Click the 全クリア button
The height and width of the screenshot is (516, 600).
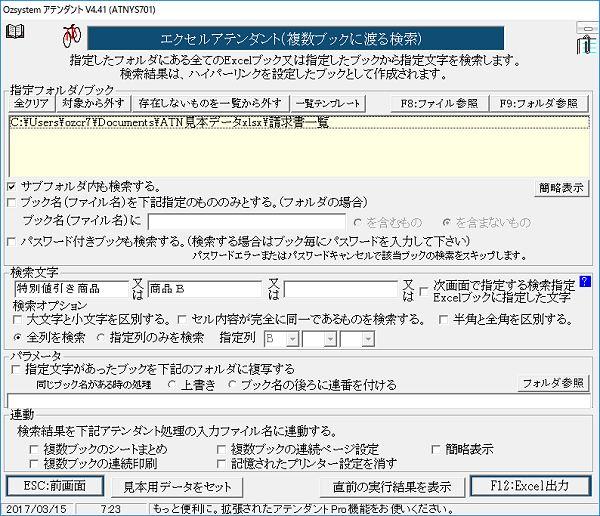click(x=31, y=103)
